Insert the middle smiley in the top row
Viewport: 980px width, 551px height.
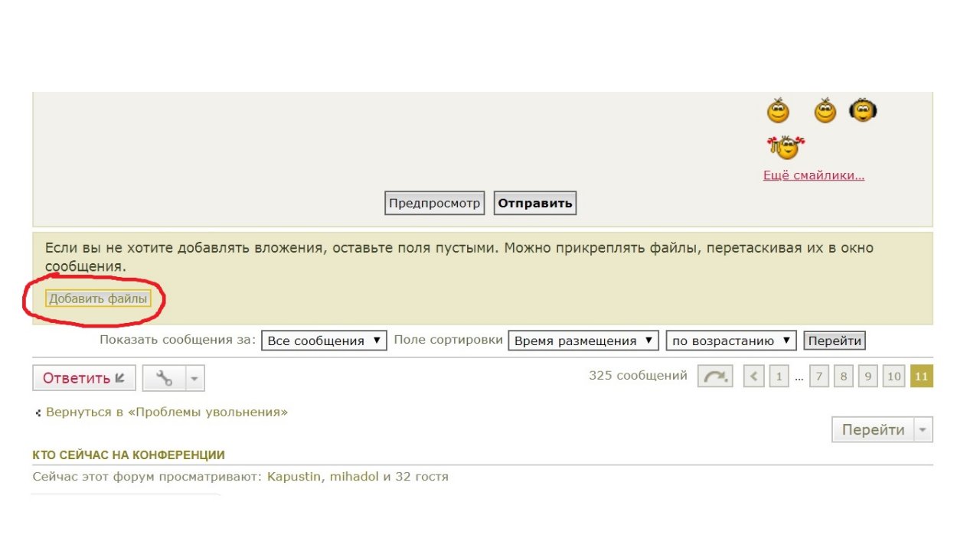[x=825, y=111]
